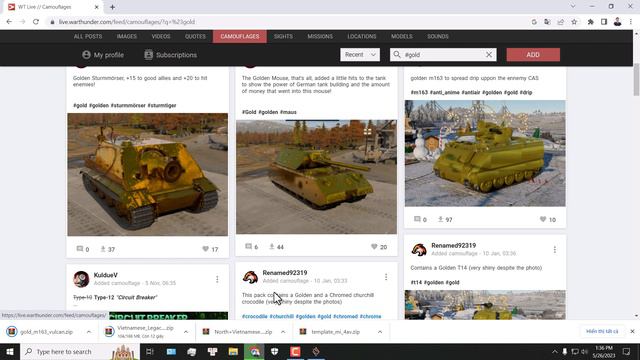Open the golden m163 camouflage image

(485, 153)
